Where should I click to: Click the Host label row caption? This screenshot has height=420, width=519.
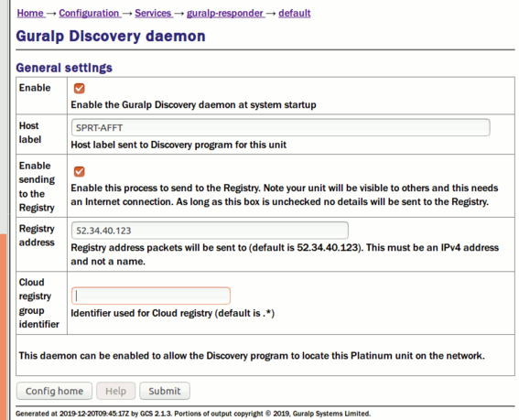(x=30, y=133)
